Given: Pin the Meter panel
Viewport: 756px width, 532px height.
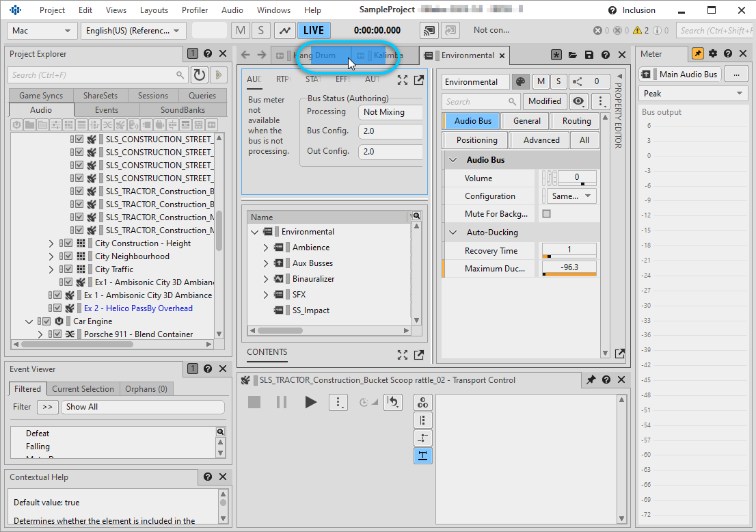Looking at the screenshot, I should point(697,54).
